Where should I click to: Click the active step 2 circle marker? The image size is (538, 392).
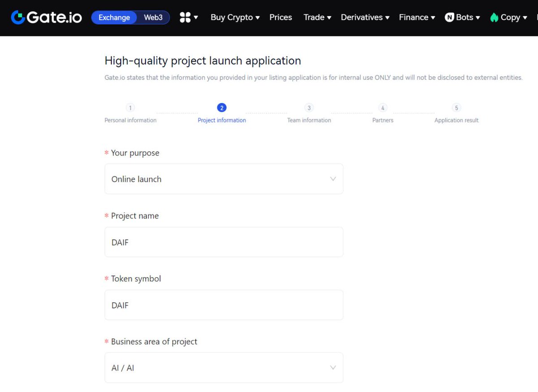click(221, 108)
